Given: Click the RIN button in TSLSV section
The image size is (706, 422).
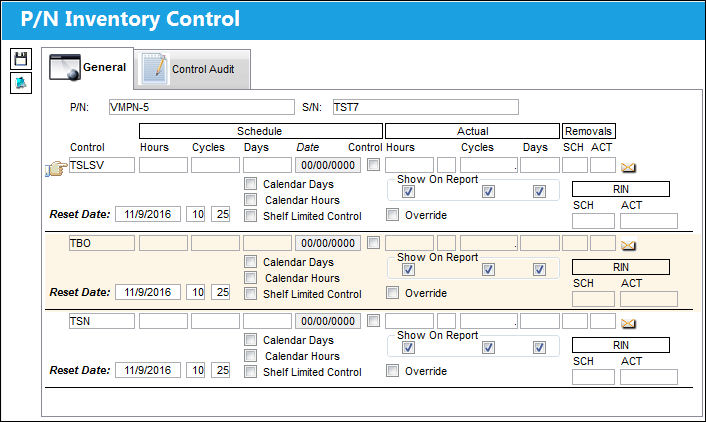Looking at the screenshot, I should (x=620, y=189).
